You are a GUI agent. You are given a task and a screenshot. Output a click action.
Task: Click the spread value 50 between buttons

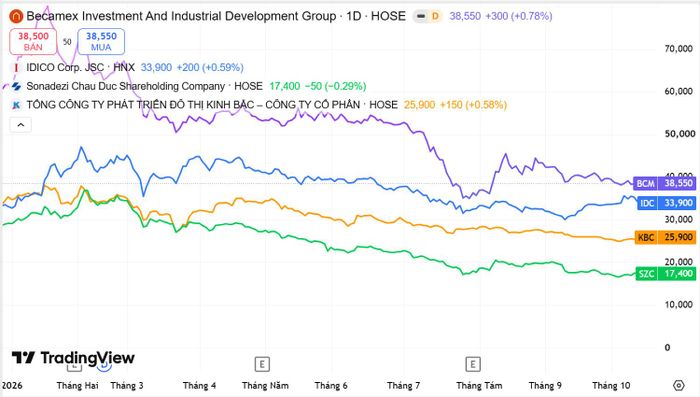tap(67, 42)
